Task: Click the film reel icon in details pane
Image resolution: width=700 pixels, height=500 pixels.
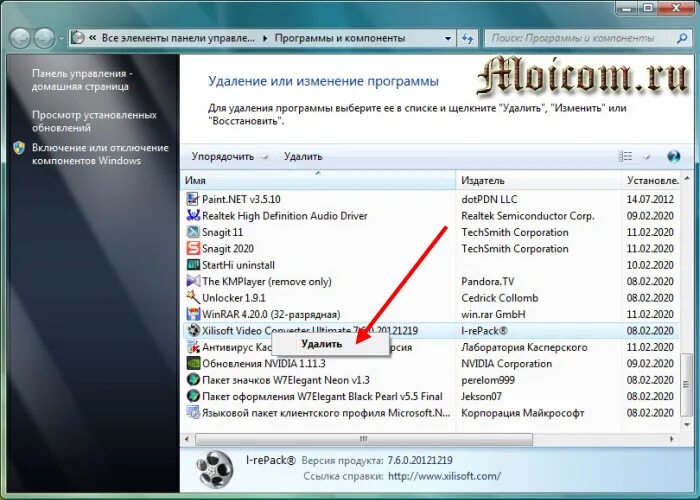Action: pos(214,469)
